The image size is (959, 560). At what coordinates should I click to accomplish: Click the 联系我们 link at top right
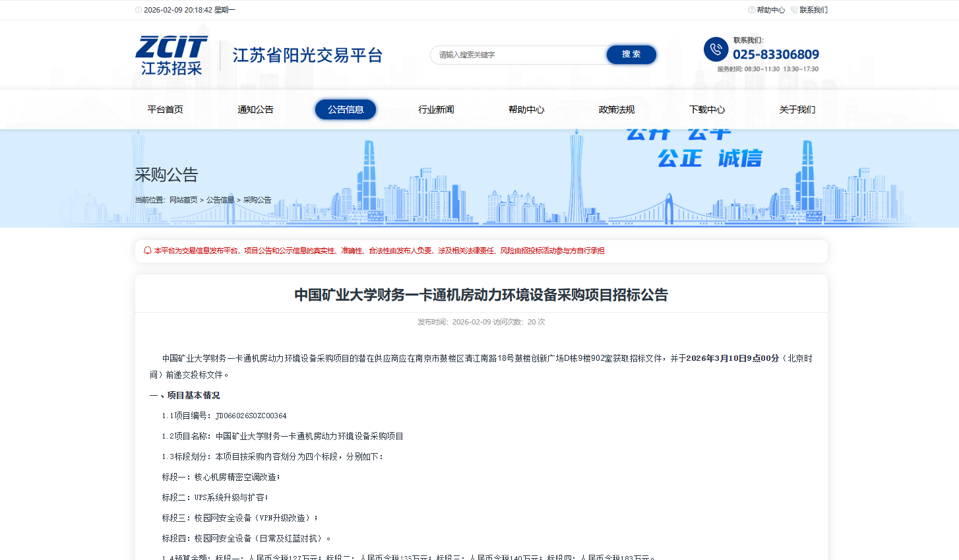point(813,10)
